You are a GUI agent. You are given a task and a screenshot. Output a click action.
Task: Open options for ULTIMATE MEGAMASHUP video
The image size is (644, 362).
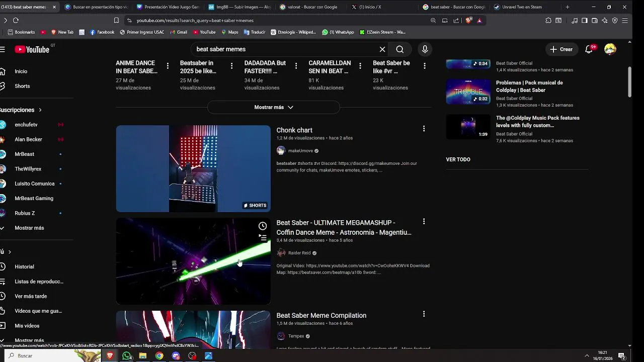click(424, 221)
